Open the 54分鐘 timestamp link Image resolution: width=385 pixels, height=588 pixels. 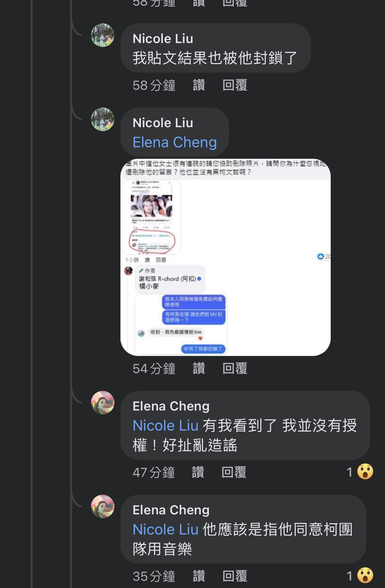point(154,368)
